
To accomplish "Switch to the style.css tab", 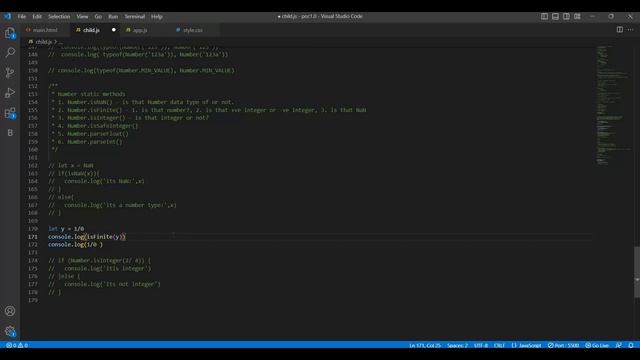I will pos(192,30).
